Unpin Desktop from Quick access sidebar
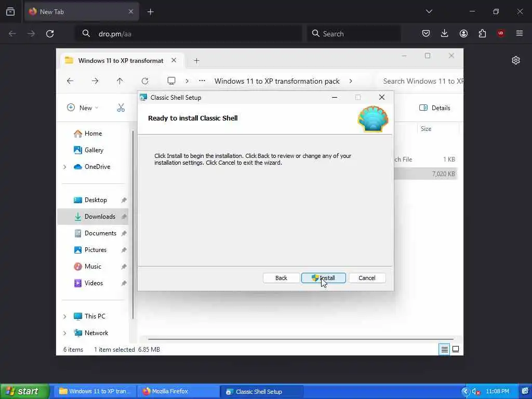The height and width of the screenshot is (399, 532). point(124,200)
